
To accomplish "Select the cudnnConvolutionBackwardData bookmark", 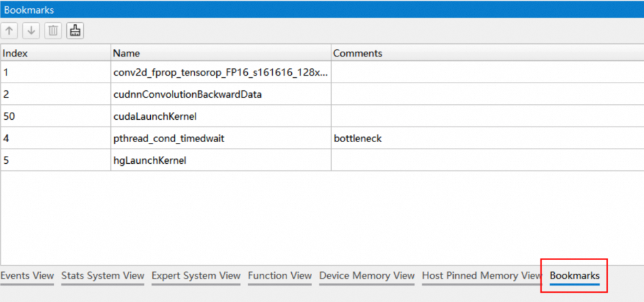I will (x=188, y=94).
